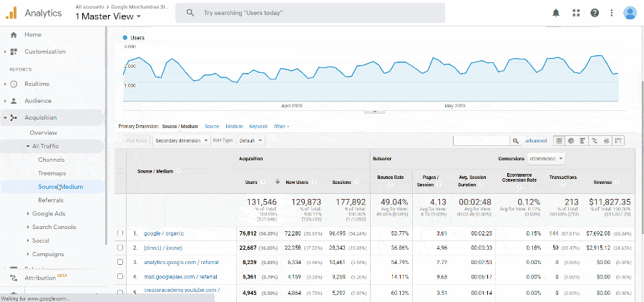Screen dimensions: 644x302
Task: Open the Secondary dimension dropdown
Action: [x=182, y=140]
